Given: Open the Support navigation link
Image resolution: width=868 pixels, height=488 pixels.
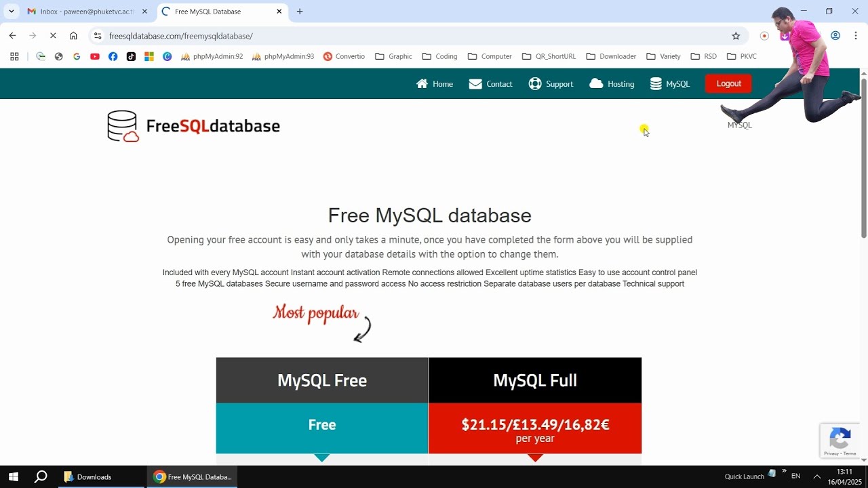Looking at the screenshot, I should pyautogui.click(x=551, y=84).
